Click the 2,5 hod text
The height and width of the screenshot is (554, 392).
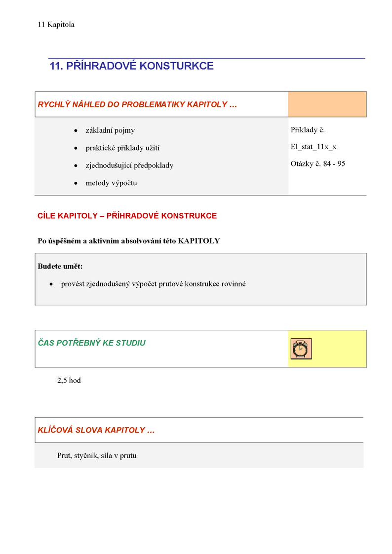point(69,381)
